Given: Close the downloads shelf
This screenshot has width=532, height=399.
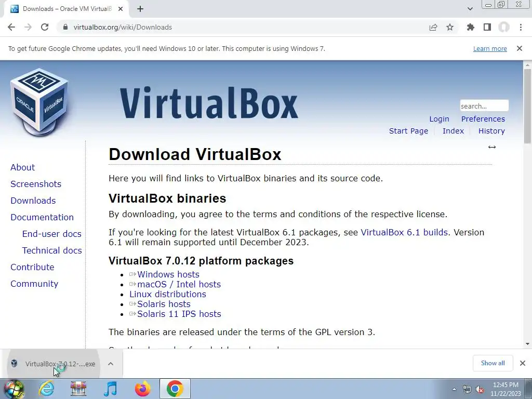Looking at the screenshot, I should [523, 363].
